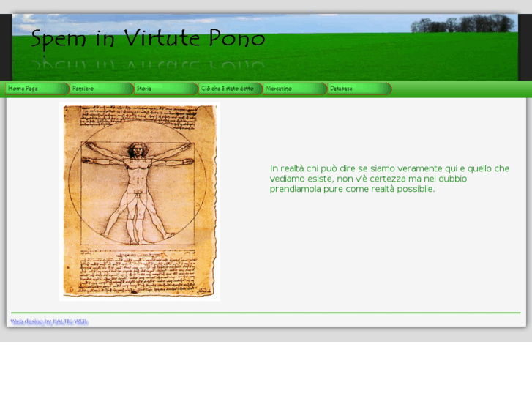Select the paragraph starting 'In realtà chi può dire'

[x=389, y=179]
